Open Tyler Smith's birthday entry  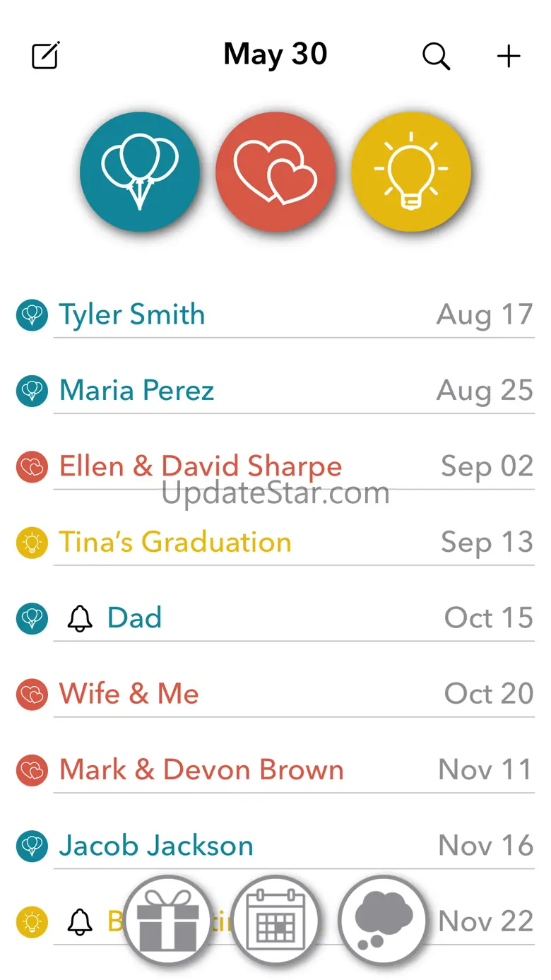(x=132, y=315)
